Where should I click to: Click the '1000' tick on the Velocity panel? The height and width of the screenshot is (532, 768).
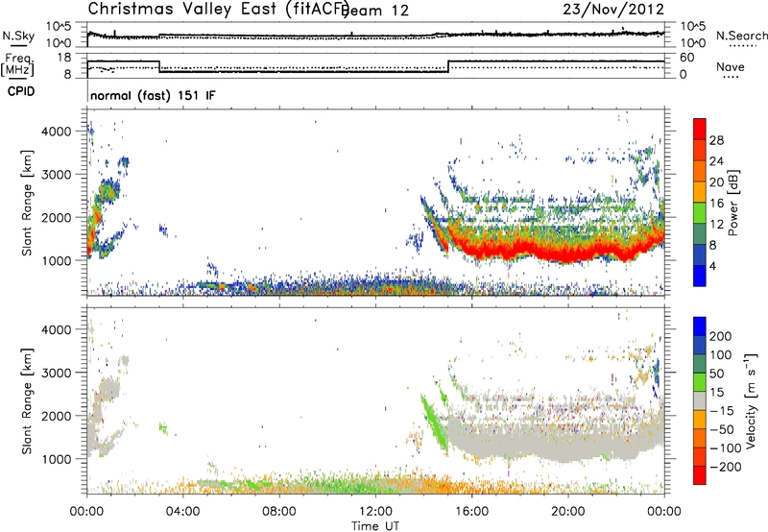tap(56, 459)
